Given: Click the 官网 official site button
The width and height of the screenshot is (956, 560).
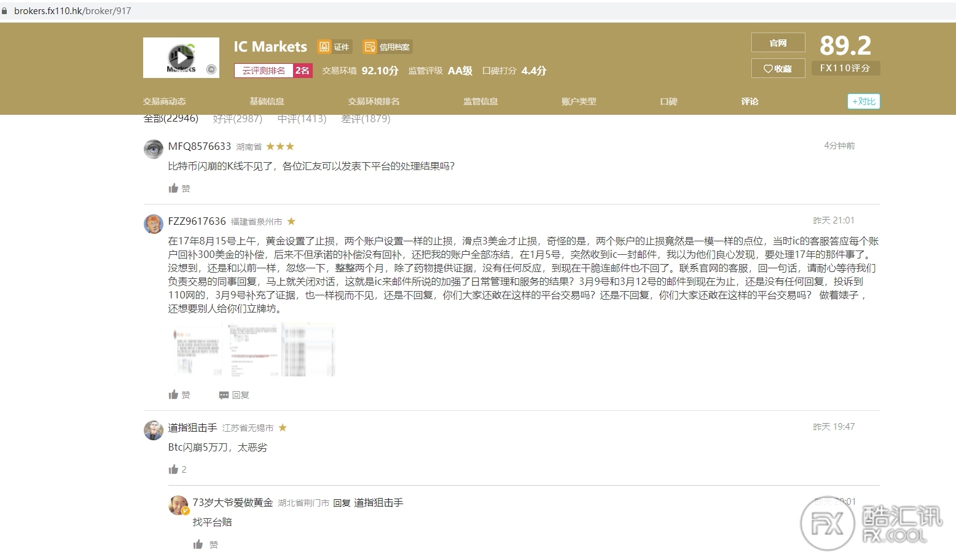Looking at the screenshot, I should click(778, 43).
